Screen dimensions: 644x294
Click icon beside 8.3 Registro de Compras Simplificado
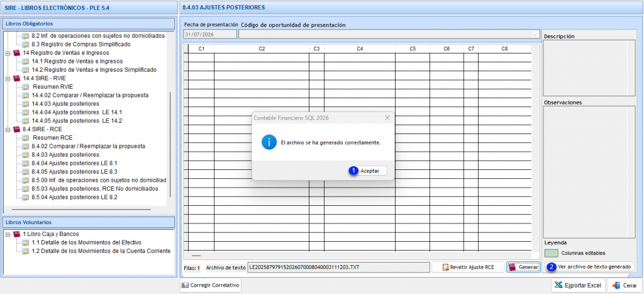(25, 44)
